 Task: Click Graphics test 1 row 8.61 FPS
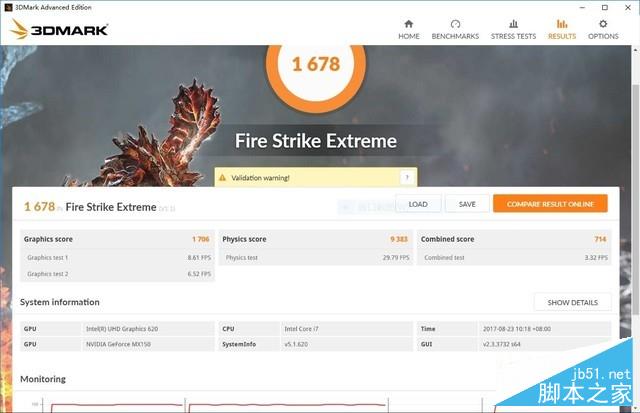tap(118, 258)
